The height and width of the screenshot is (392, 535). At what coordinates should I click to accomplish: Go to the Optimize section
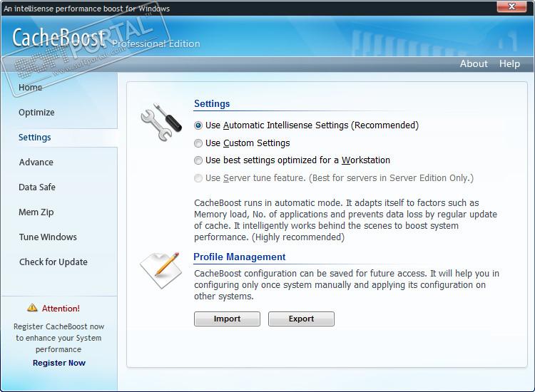pos(36,113)
